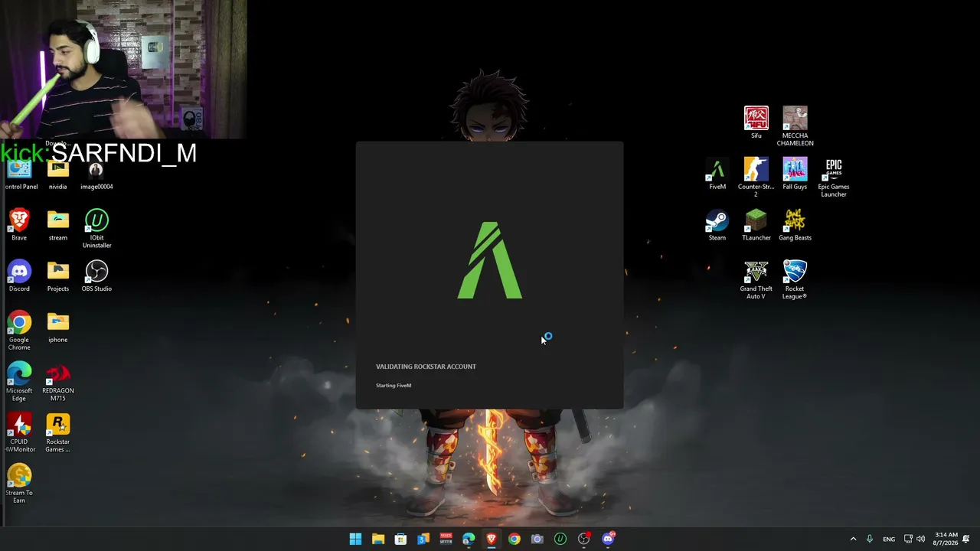980x551 pixels.
Task: Open the IObit Uninstaller desktop shortcut
Action: click(x=96, y=229)
